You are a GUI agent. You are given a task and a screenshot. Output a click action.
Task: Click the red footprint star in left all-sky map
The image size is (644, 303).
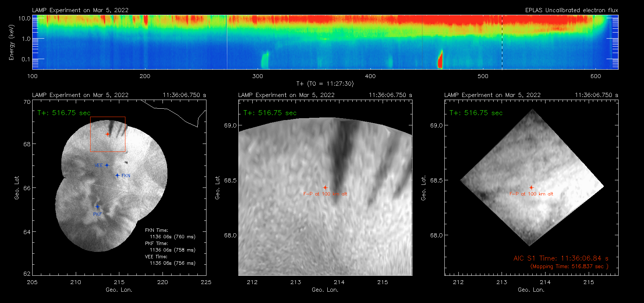click(x=108, y=134)
